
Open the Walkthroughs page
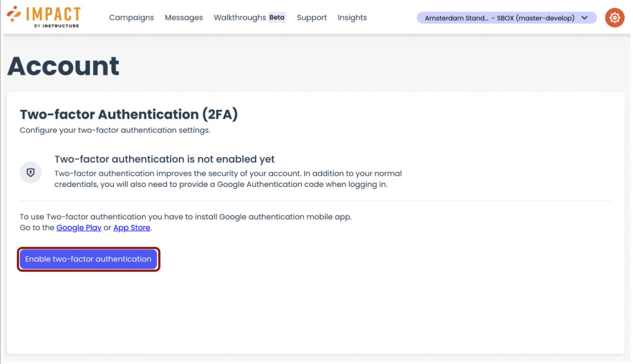pos(240,17)
